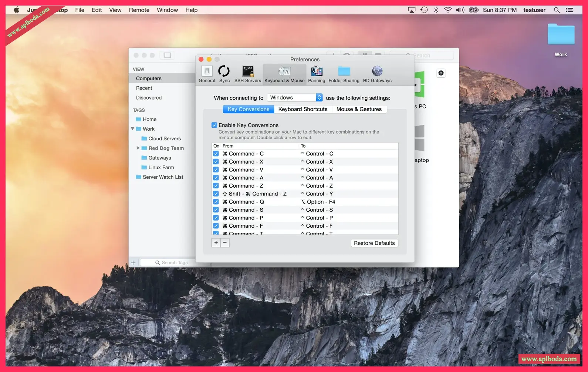Expand the Red Dog Team folder
This screenshot has height=372, width=588.
pos(138,148)
